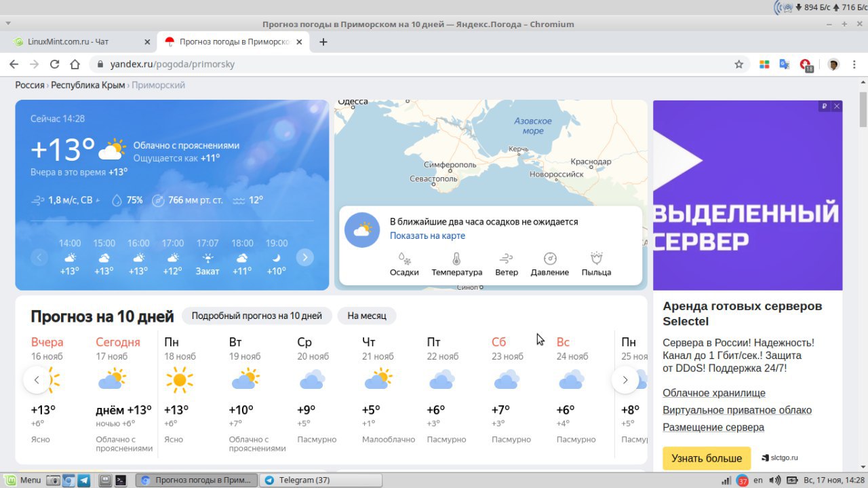The width and height of the screenshot is (868, 488).
Task: Move the 10-day forecast to earlier days
Action: tap(37, 380)
